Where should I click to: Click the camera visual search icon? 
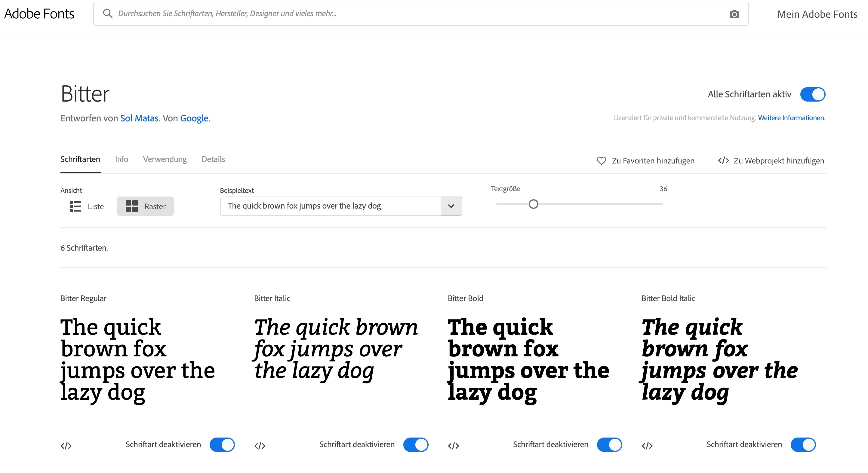pyautogui.click(x=734, y=14)
